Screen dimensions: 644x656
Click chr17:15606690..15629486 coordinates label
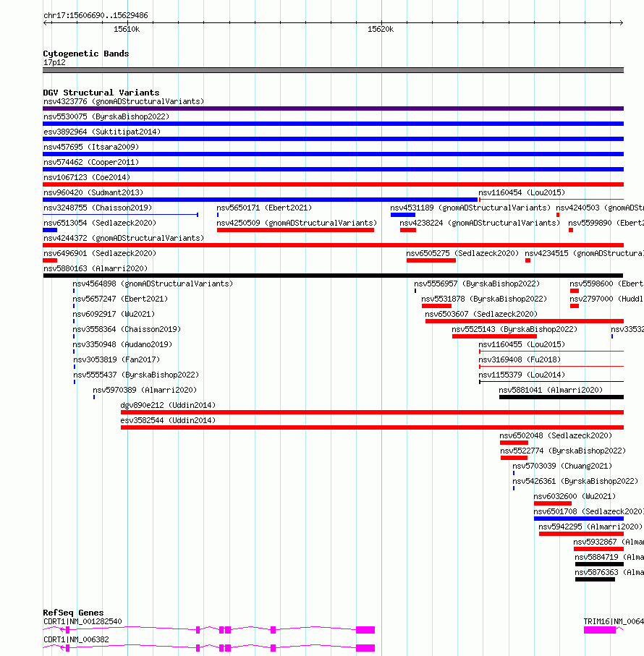(x=96, y=15)
